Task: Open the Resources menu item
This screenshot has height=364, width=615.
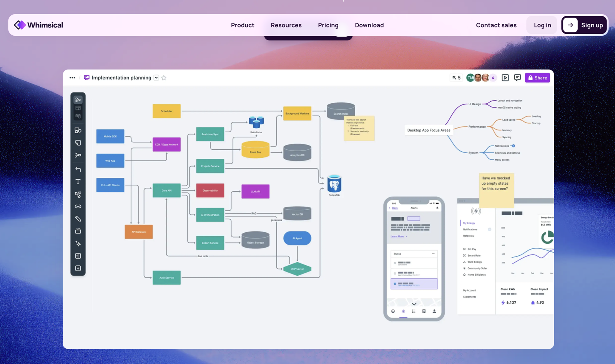Action: point(286,25)
